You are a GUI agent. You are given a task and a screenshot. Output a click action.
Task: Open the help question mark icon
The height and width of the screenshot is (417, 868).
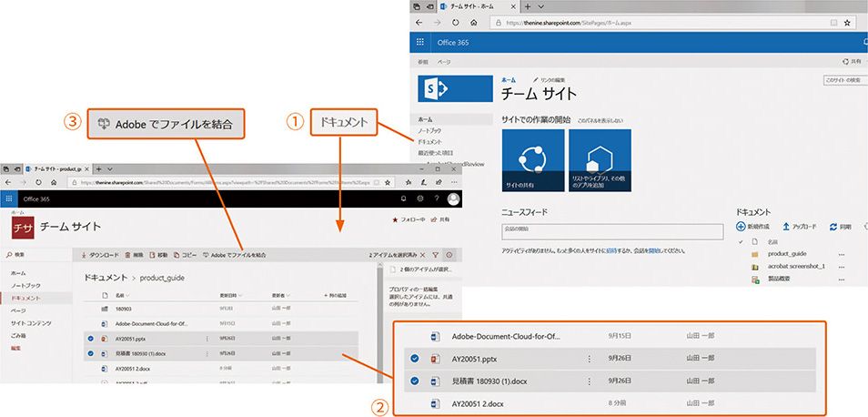pos(437,199)
